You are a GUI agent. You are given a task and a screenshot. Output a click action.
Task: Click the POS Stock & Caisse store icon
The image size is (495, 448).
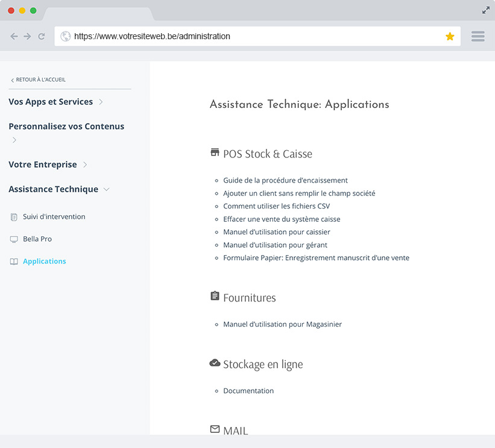(x=215, y=153)
